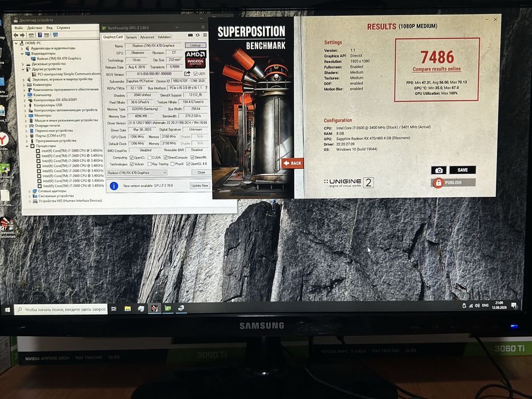Click the GPU-Z refresh icon
Viewport: 532px width, 399px height.
(x=198, y=35)
